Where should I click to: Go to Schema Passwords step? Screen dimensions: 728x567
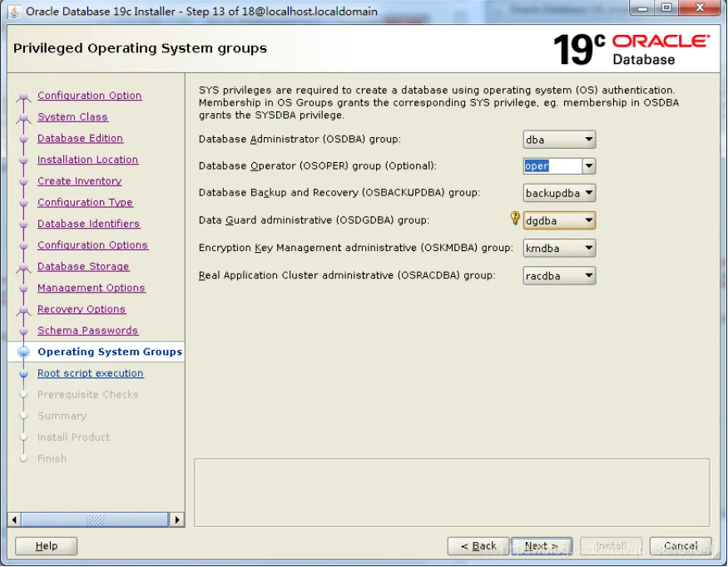(x=87, y=330)
